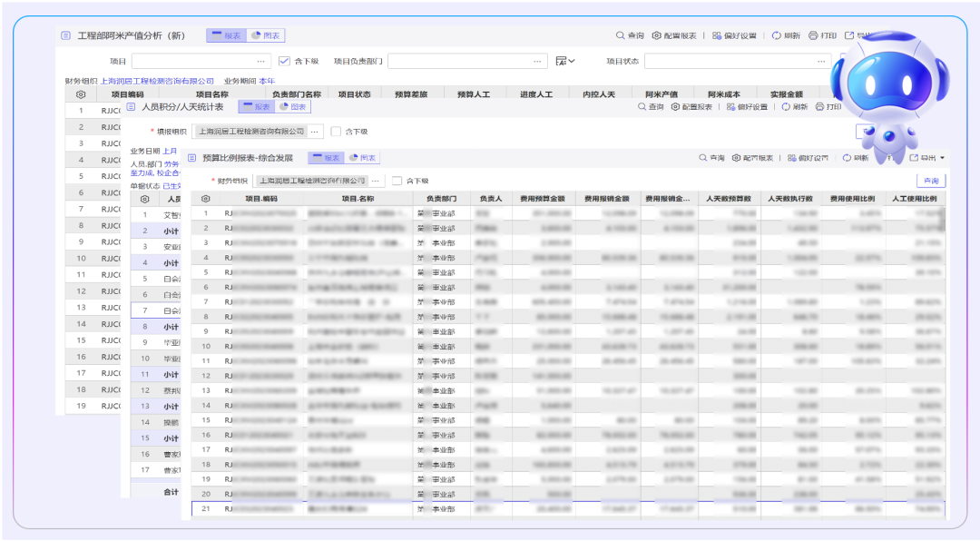
Task: Click 查询 in the 工程部阿米产值分析 toolbar
Action: [630, 35]
